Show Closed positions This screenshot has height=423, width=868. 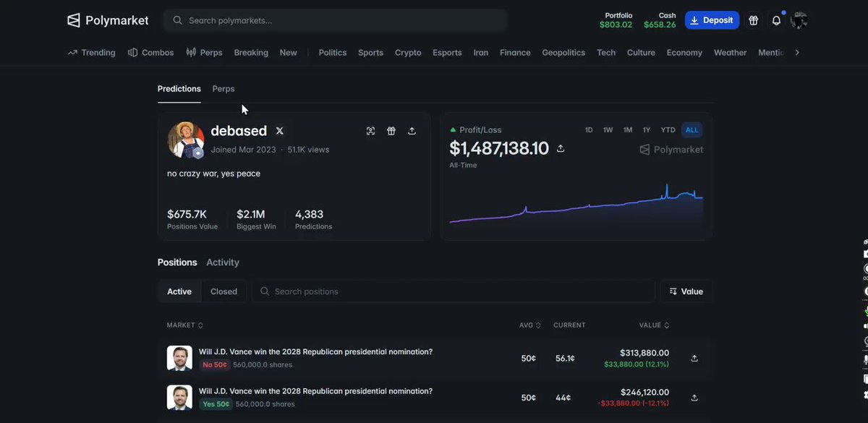pyautogui.click(x=224, y=291)
